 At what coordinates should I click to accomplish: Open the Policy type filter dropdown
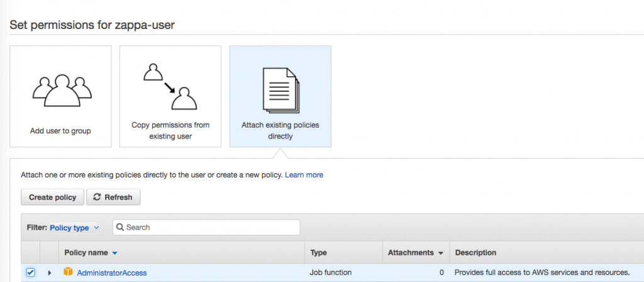[74, 228]
